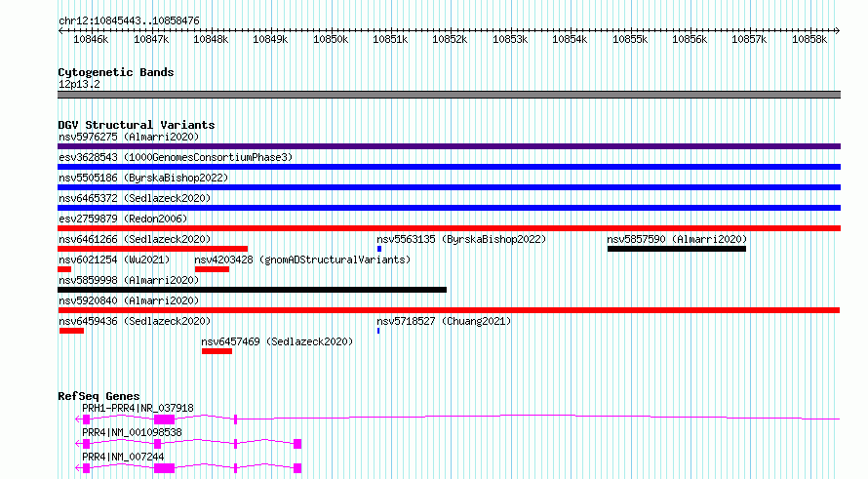Viewport: 868px width, 479px height.
Task: Open variant nsv5859998 (Almarri2020)
Action: (x=129, y=280)
